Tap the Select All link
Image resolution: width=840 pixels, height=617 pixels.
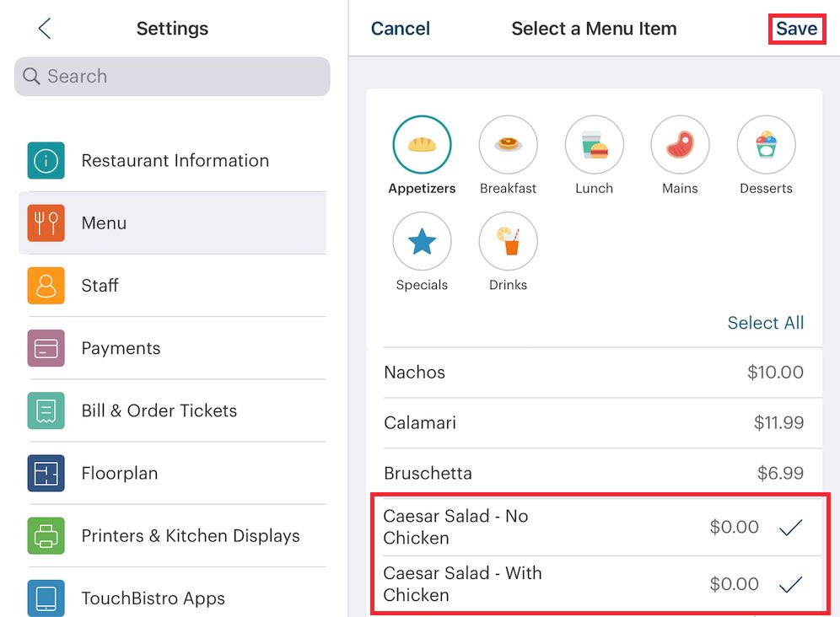(x=765, y=323)
